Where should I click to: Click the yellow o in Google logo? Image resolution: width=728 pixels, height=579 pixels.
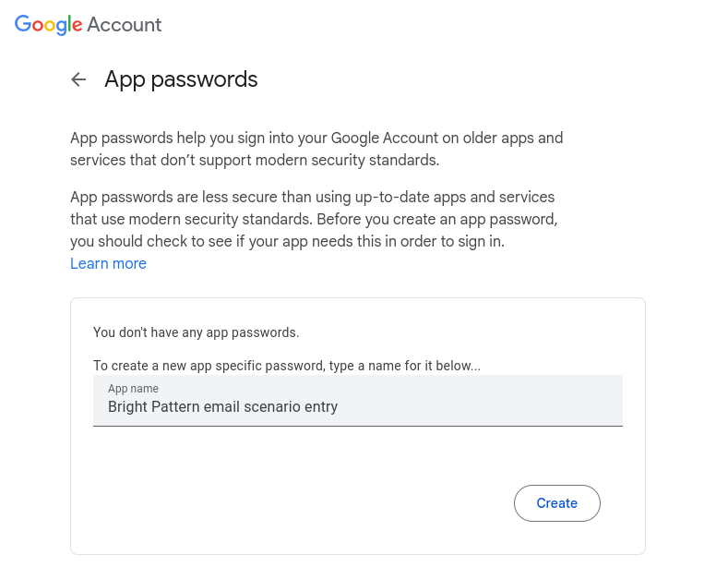click(x=50, y=26)
